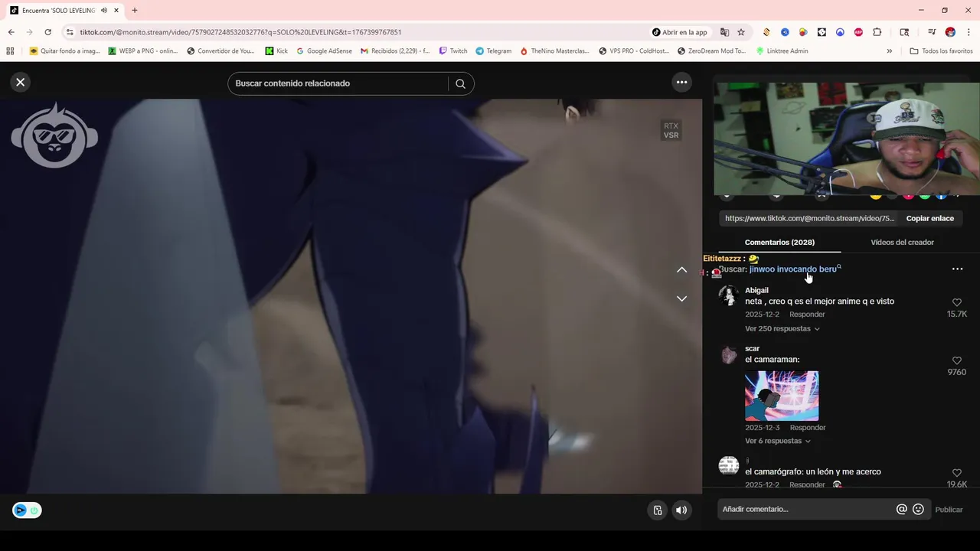Screen dimensions: 980x551
Task: Open the Extensions puzzle-piece menu
Action: click(877, 32)
